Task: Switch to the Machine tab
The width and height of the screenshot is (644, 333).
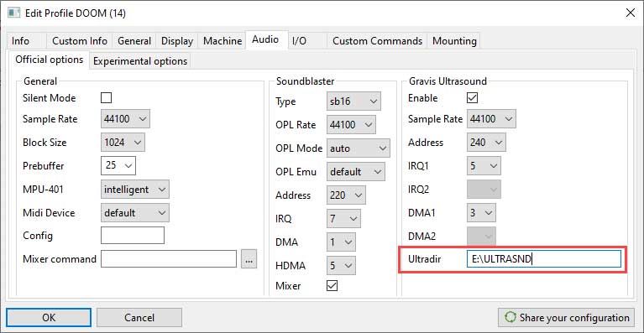Action: coord(223,41)
